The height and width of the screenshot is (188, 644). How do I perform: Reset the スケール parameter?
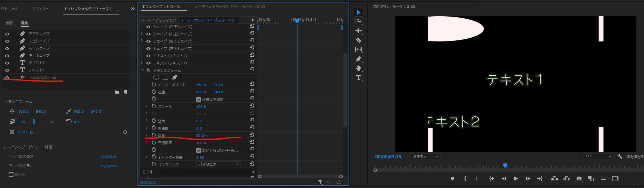pos(252,106)
